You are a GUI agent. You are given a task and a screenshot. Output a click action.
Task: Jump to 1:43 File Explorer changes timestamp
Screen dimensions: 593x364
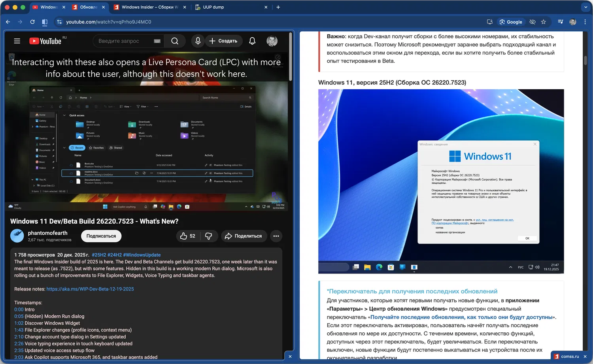click(19, 330)
